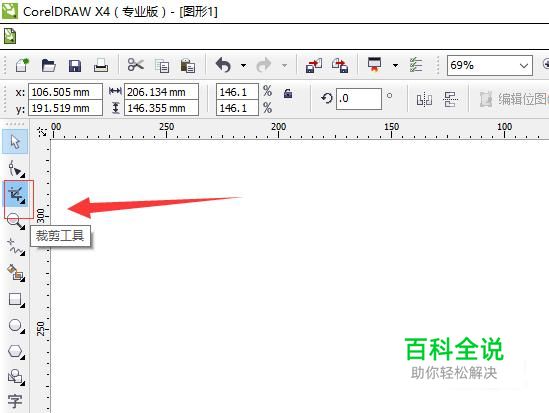Screen dimensions: 549x413
Task: Click the Copy icon
Action: [x=162, y=66]
